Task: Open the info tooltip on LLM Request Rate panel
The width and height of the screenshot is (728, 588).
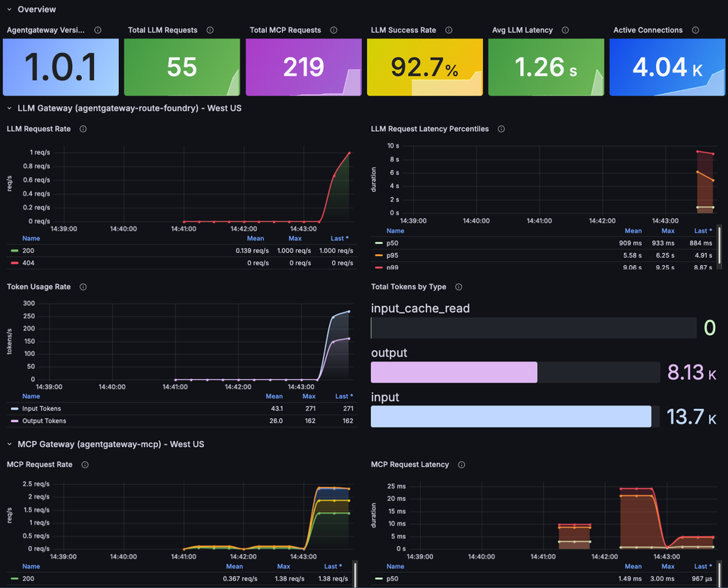Action: pos(82,129)
